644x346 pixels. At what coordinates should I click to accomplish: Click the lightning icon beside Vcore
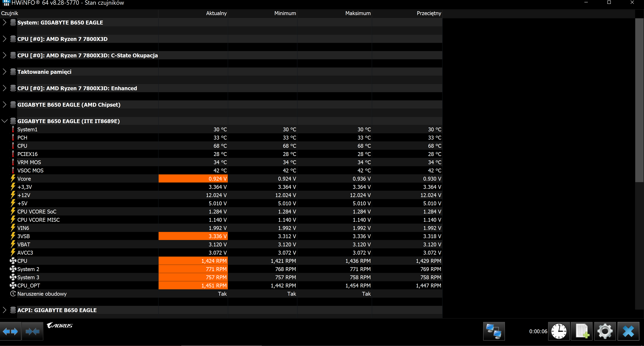13,178
